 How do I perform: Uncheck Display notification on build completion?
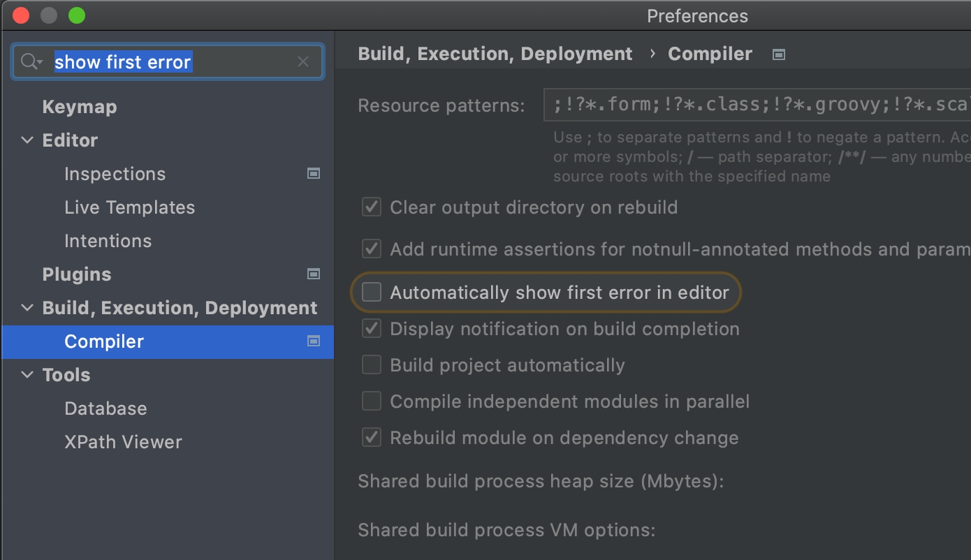[372, 329]
